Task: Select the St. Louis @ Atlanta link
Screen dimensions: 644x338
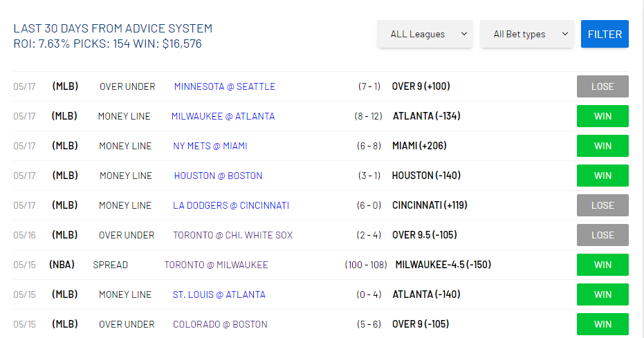Action: coord(219,294)
